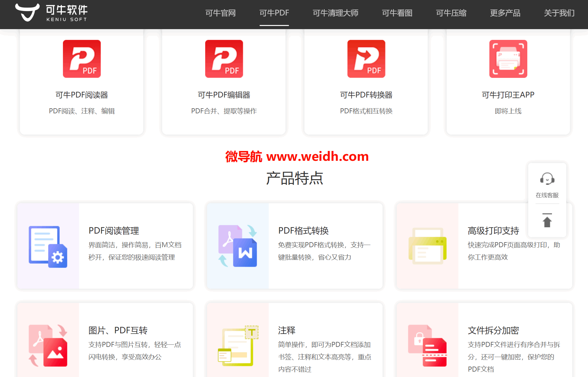Click the PDF阅读管理 document gear icon

pos(48,247)
